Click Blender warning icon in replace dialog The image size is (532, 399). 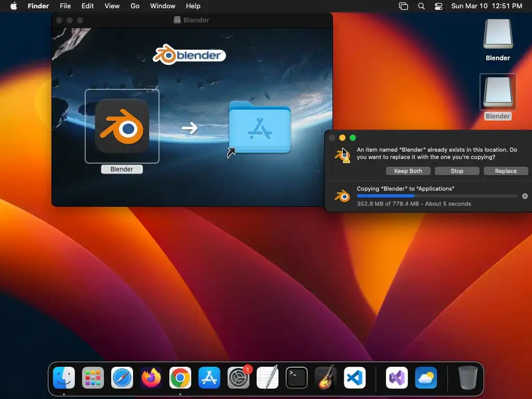click(342, 155)
